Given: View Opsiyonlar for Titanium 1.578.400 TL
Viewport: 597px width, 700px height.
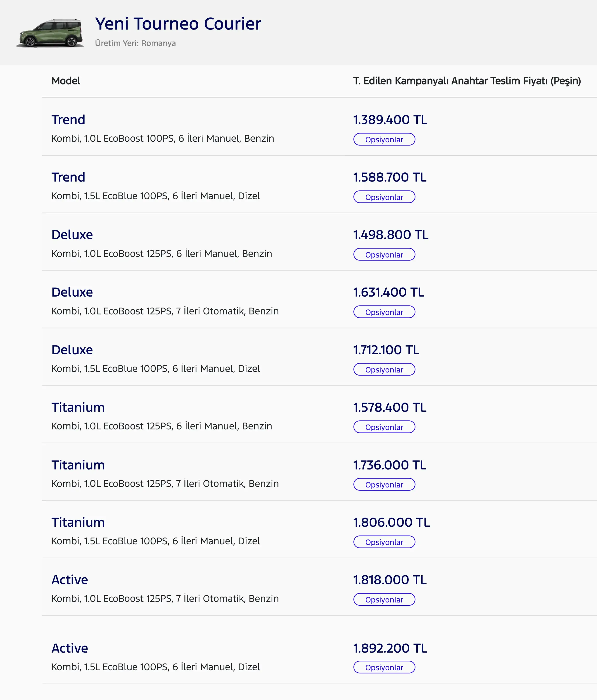Looking at the screenshot, I should click(x=384, y=427).
